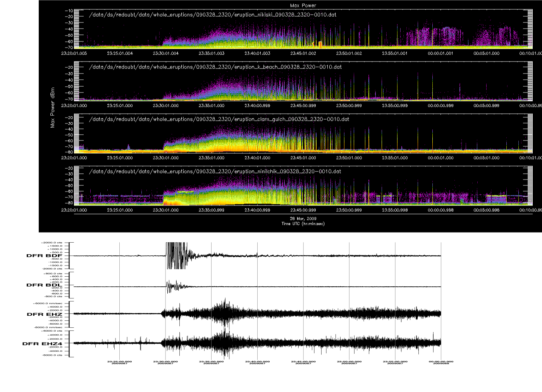Viewport: 542px width, 392px height.
Task: Click the 23:45:00.000 seismogram time label
Action: (303, 362)
